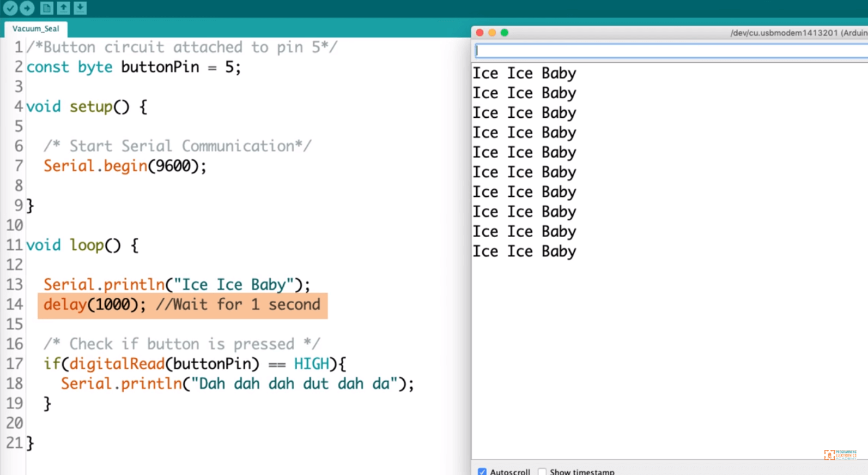Click the Serial.begin(9600) line
Screen dimensions: 868x475
(x=125, y=166)
